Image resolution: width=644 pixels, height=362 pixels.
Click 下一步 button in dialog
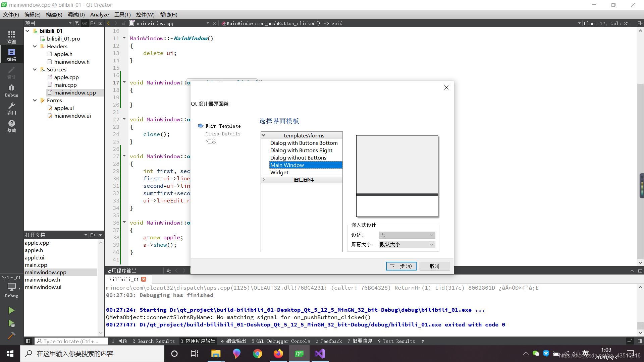(400, 266)
